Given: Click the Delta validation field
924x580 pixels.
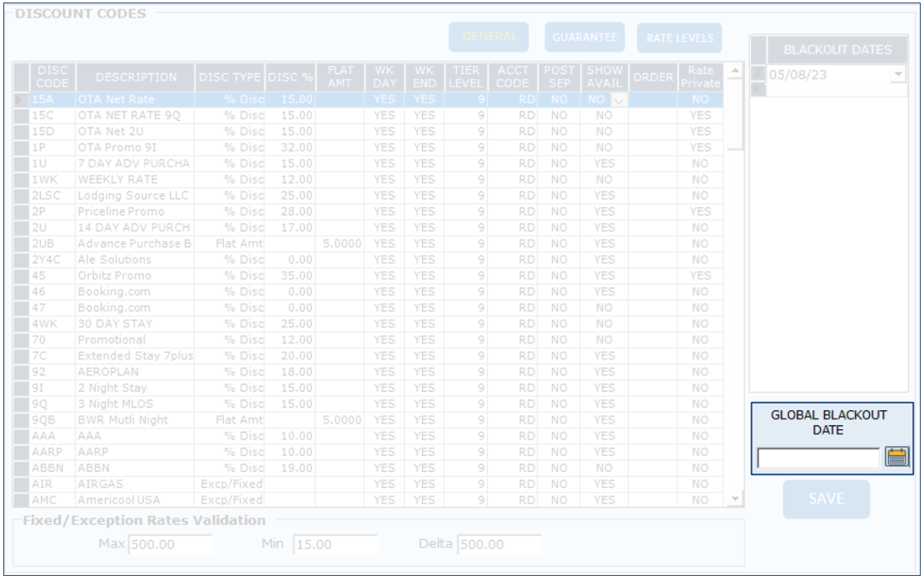Looking at the screenshot, I should (x=499, y=545).
